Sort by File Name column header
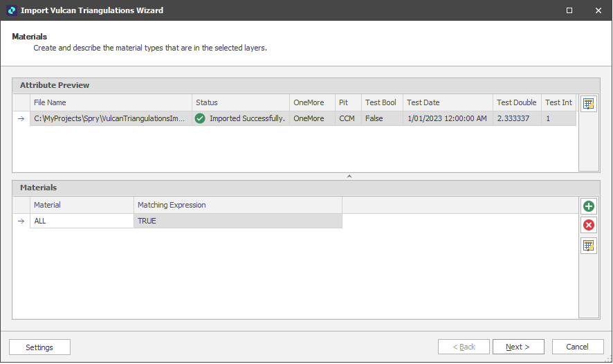The height and width of the screenshot is (364, 613). [111, 102]
